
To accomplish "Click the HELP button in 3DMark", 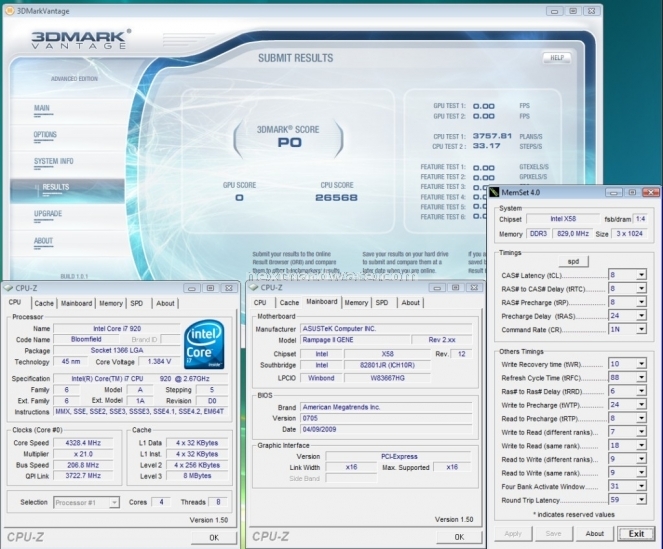I will click(x=557, y=58).
